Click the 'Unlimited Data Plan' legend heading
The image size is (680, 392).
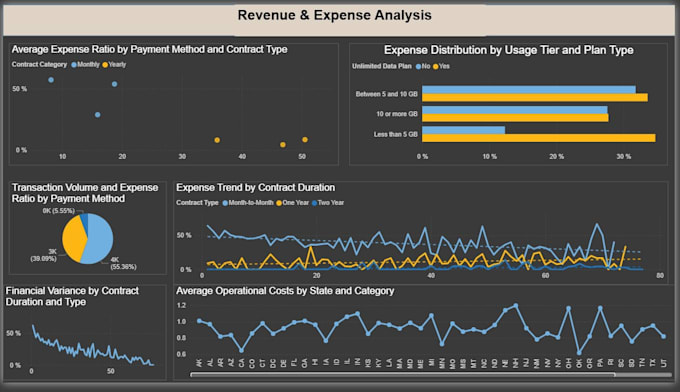(382, 66)
